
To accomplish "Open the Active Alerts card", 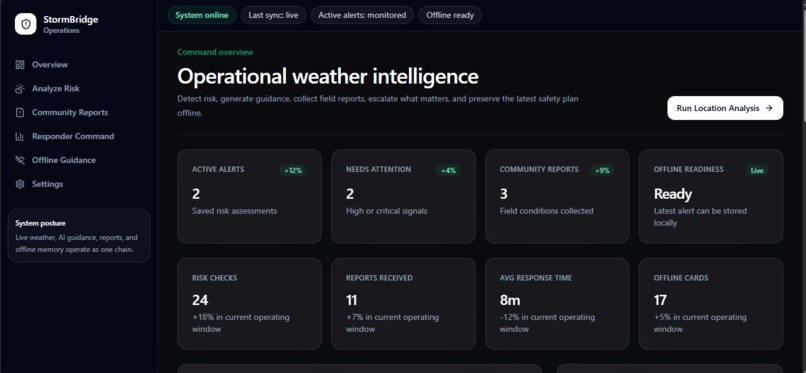I will coord(249,196).
